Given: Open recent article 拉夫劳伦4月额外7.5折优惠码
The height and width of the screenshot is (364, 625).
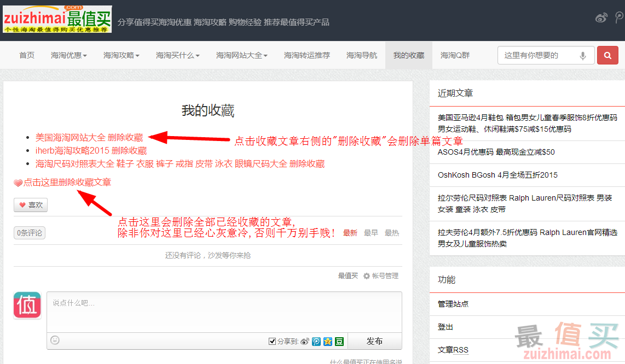Looking at the screenshot, I should [x=528, y=238].
